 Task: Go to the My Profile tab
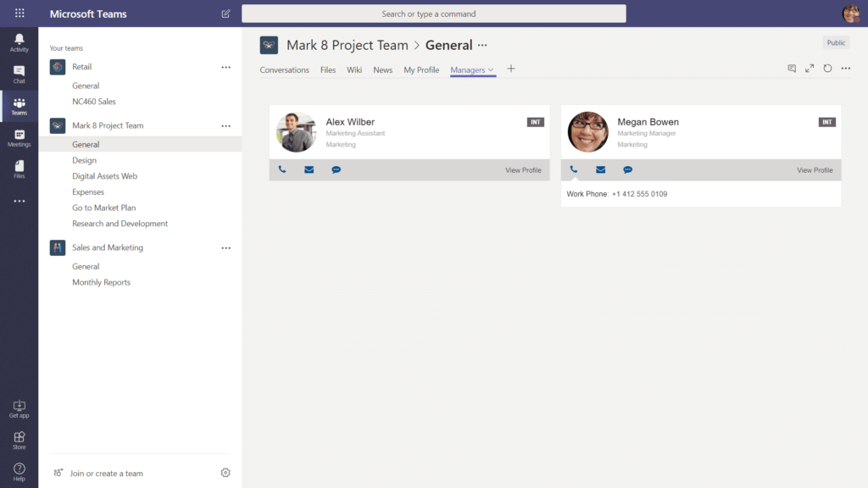(421, 69)
